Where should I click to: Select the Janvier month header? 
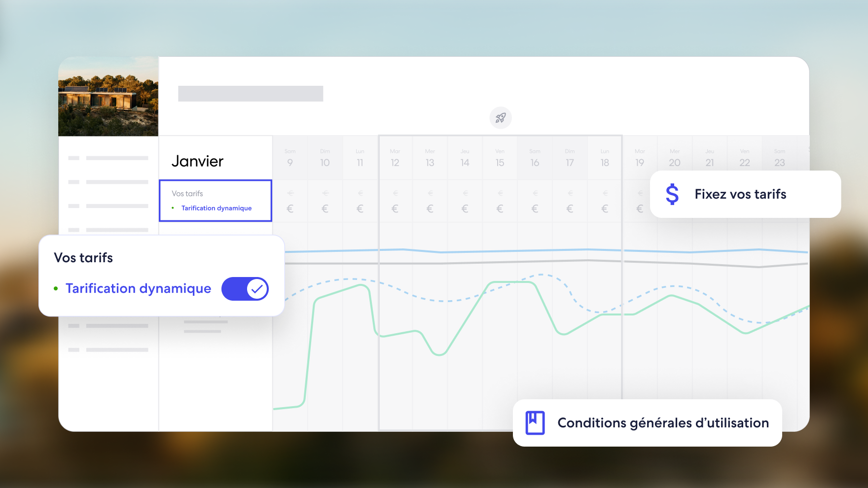[198, 161]
